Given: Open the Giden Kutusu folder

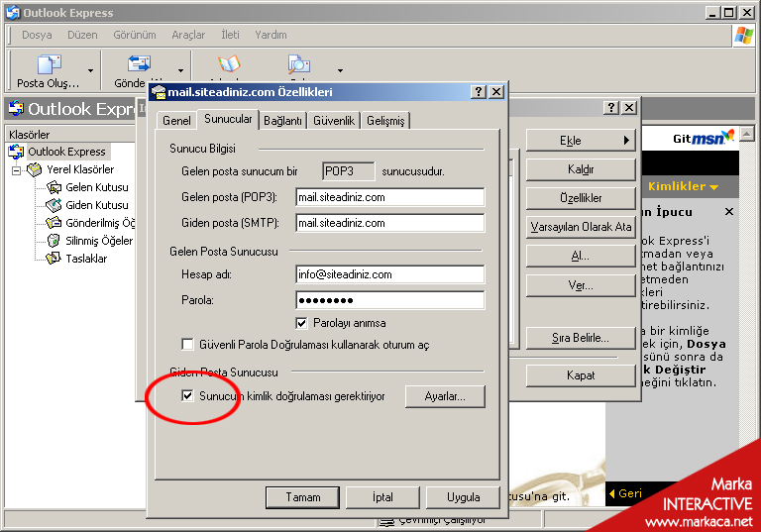Looking at the screenshot, I should pos(96,205).
